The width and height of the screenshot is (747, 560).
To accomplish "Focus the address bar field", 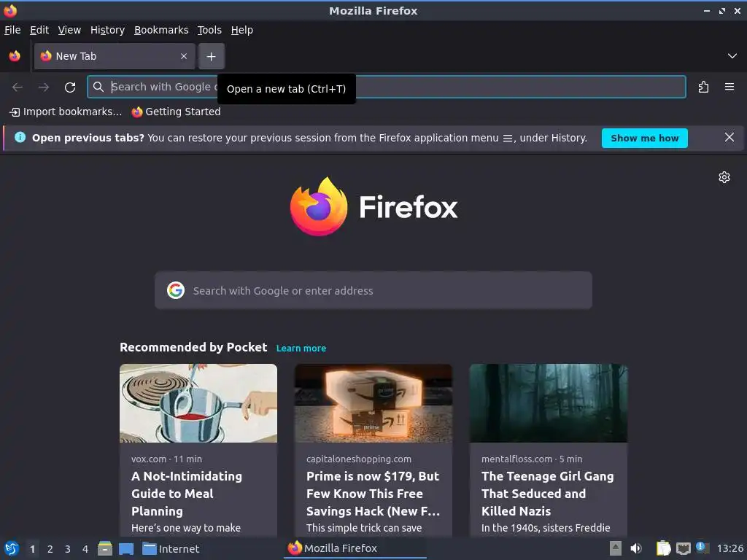I will point(387,87).
